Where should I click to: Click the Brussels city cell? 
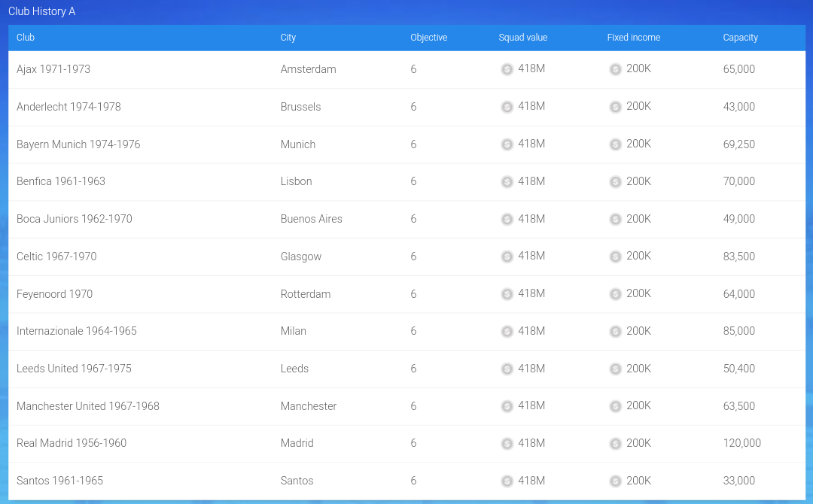[x=300, y=107]
